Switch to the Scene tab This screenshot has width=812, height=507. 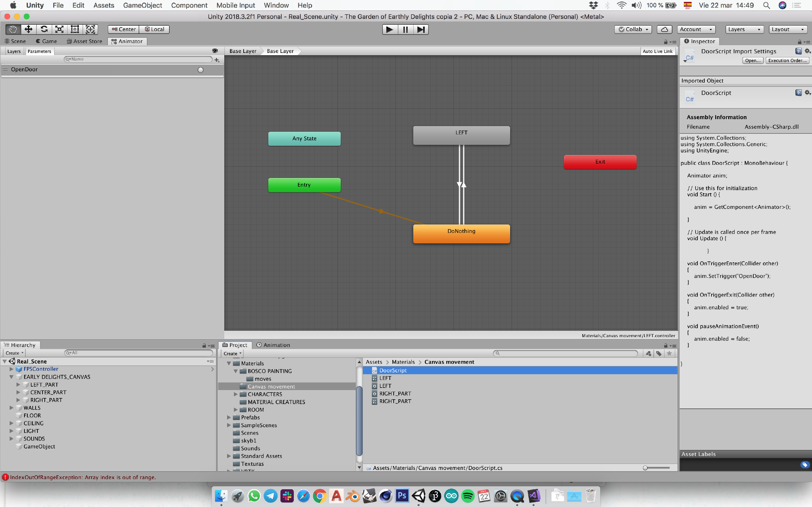(16, 41)
